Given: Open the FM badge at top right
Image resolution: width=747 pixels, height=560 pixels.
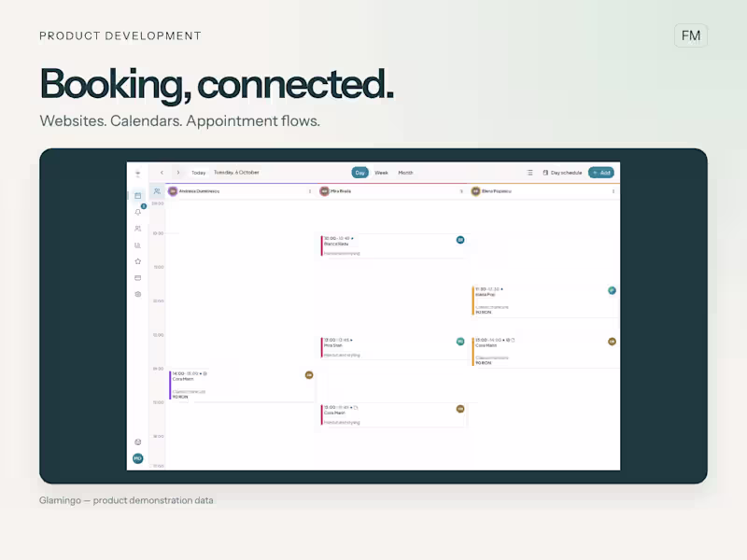Looking at the screenshot, I should [x=691, y=35].
